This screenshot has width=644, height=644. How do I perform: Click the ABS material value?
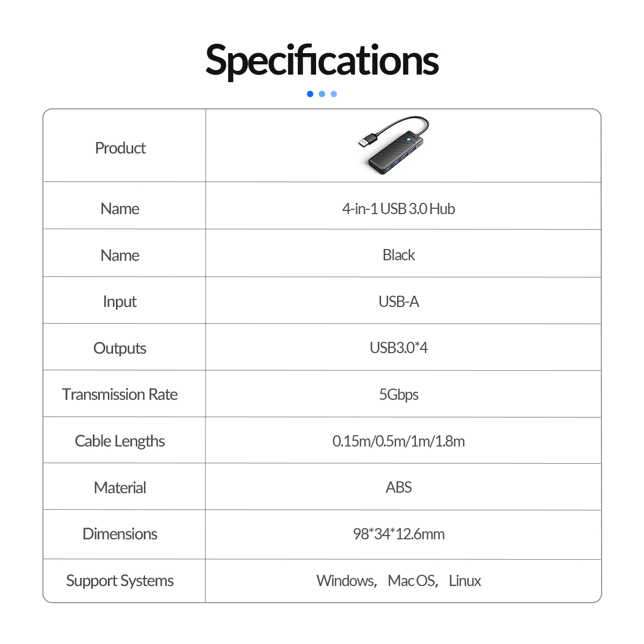pos(399,487)
